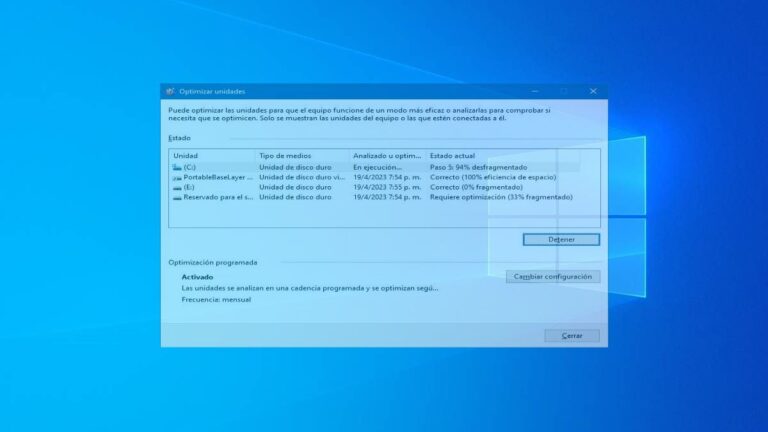
Task: Select the PortableBaseLayer drive icon
Action: point(177,178)
